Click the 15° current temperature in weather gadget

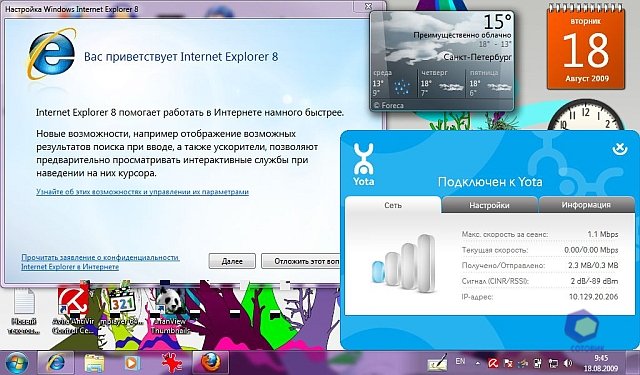click(497, 22)
